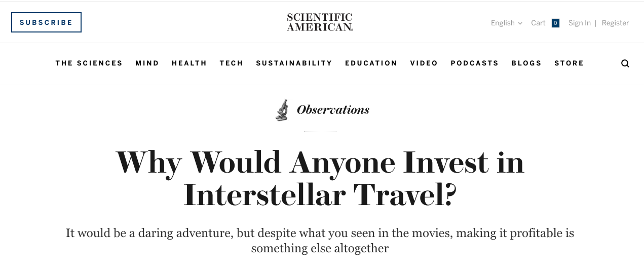The height and width of the screenshot is (266, 644).
Task: Click the Subscribe button
Action: (x=46, y=22)
